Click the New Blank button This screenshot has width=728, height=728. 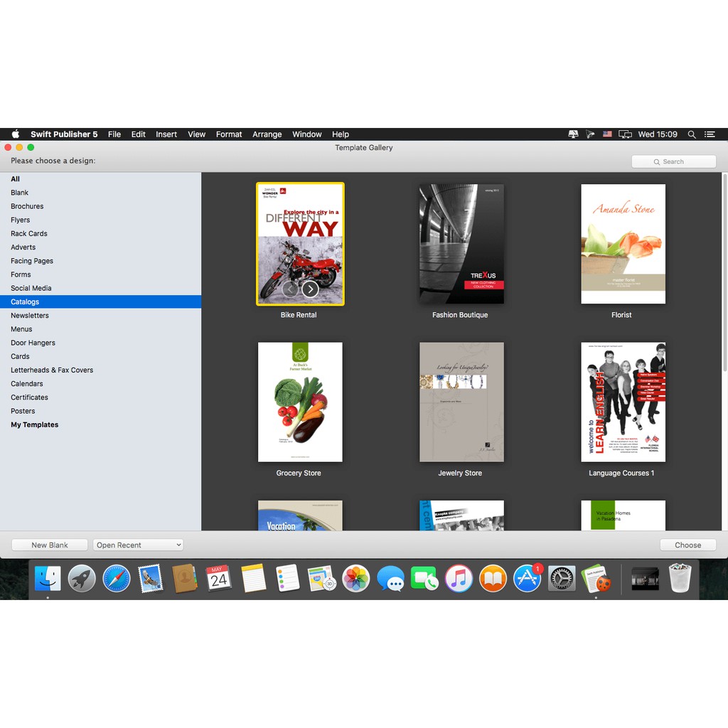[50, 545]
